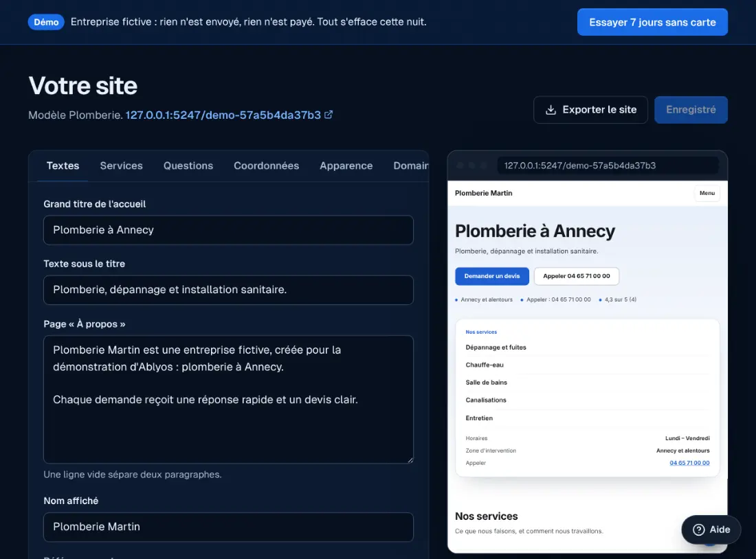Click Appeler 04 65 71 00 00 preview button
Screen dimensions: 756x559
(576, 276)
